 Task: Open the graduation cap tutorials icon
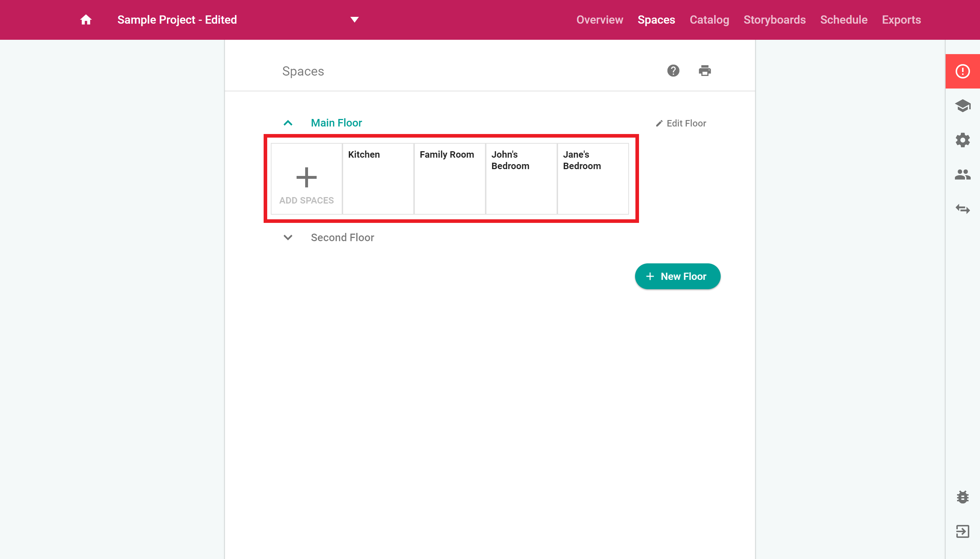(962, 106)
